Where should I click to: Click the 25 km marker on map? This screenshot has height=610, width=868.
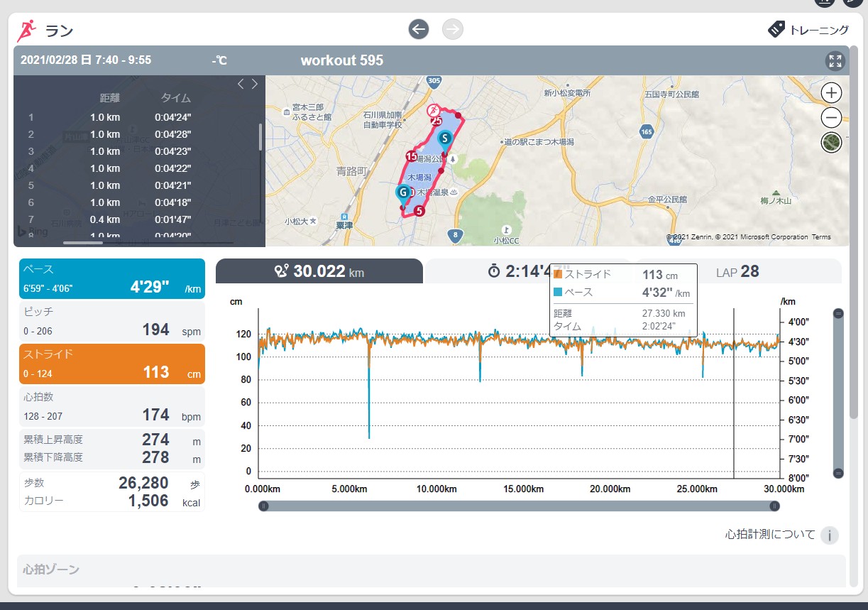tap(436, 121)
